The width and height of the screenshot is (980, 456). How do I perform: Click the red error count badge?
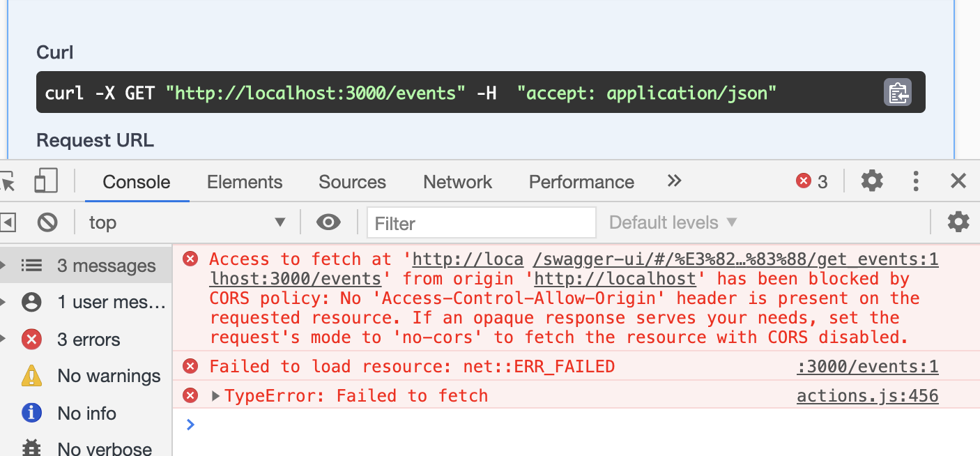coord(812,182)
